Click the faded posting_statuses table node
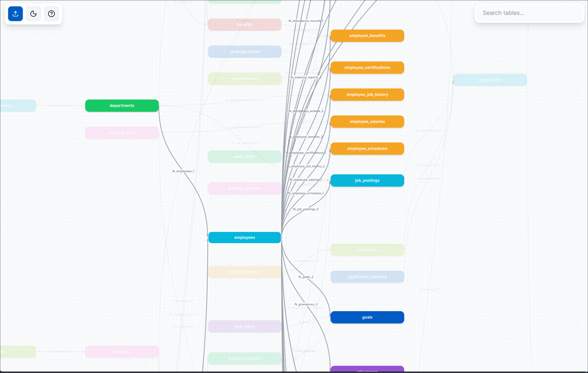 click(244, 189)
